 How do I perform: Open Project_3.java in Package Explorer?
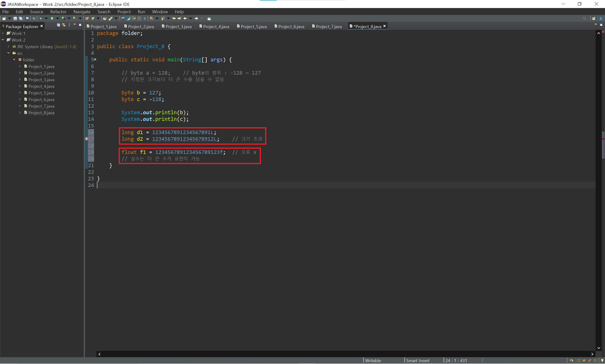tap(41, 80)
